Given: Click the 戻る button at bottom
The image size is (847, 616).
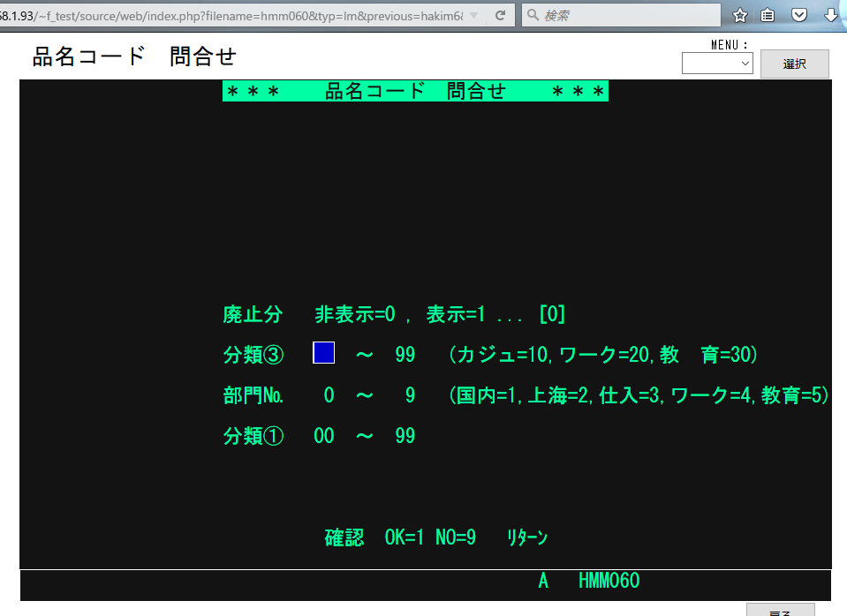Looking at the screenshot, I should (780, 611).
